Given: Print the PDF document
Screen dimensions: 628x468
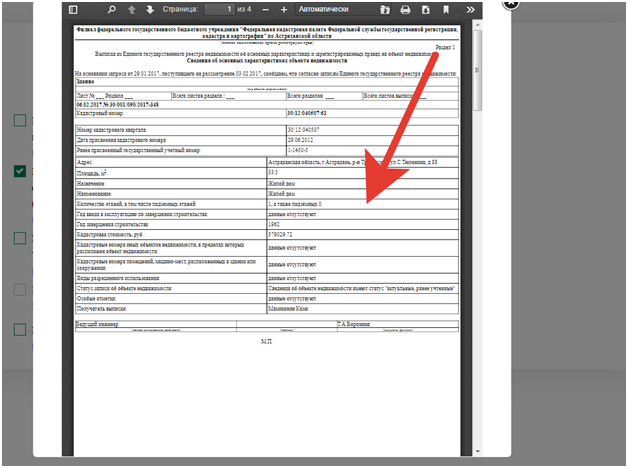Looking at the screenshot, I should click(x=405, y=9).
